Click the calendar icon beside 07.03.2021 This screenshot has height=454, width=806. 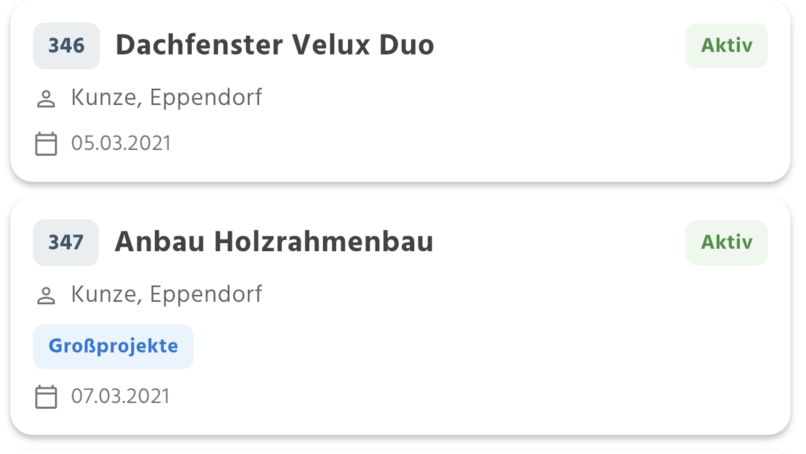[x=46, y=397]
